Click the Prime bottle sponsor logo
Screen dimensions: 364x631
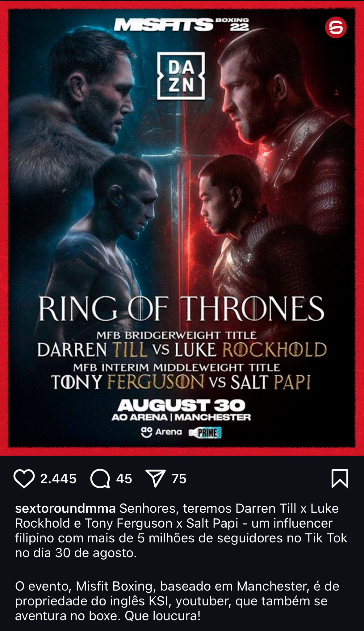tap(205, 433)
